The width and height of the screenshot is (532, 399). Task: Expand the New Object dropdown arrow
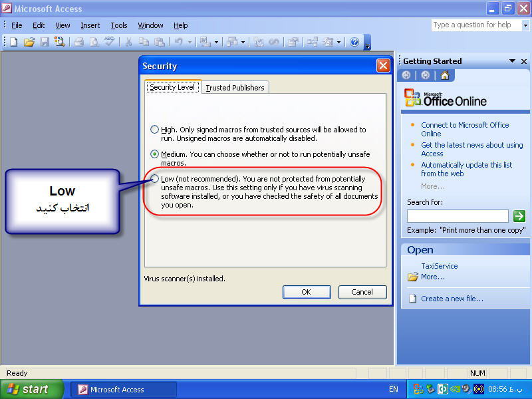point(338,43)
